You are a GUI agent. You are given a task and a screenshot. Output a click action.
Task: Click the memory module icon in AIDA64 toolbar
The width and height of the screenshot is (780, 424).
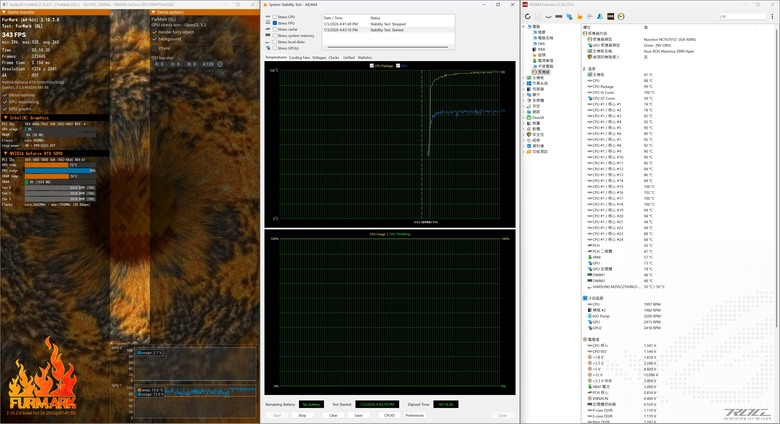pyautogui.click(x=559, y=16)
